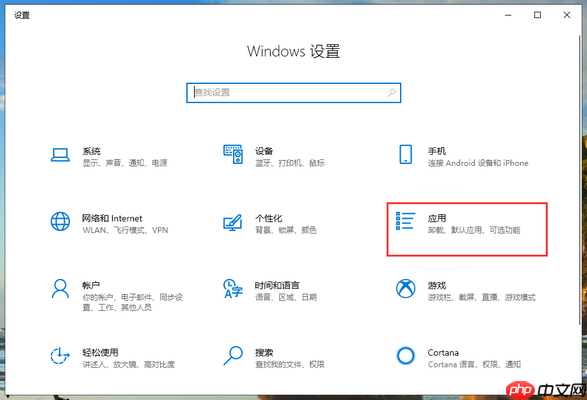Click the magnifier icon in search box
This screenshot has width=587, height=400.
click(392, 93)
